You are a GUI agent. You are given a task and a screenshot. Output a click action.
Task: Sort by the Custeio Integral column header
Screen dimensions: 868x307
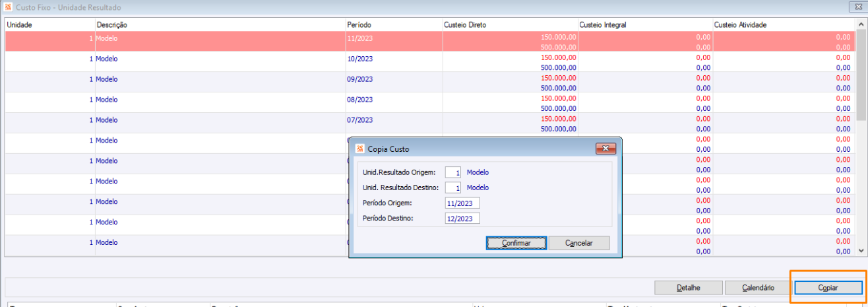click(645, 24)
